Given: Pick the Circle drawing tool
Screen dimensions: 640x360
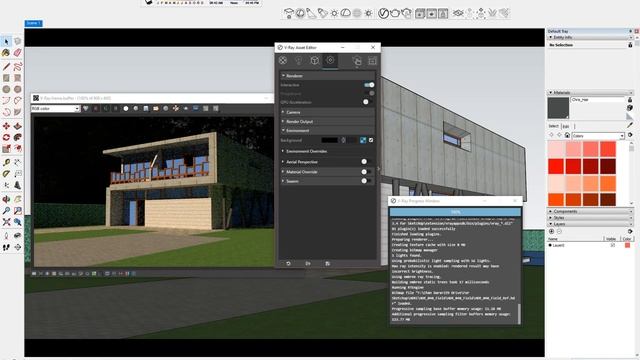Looking at the screenshot, I should pos(6,89).
